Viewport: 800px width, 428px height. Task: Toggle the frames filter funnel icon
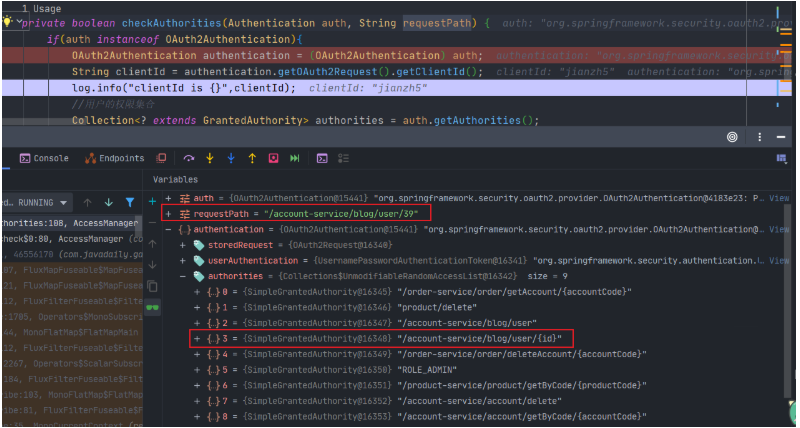coord(130,203)
